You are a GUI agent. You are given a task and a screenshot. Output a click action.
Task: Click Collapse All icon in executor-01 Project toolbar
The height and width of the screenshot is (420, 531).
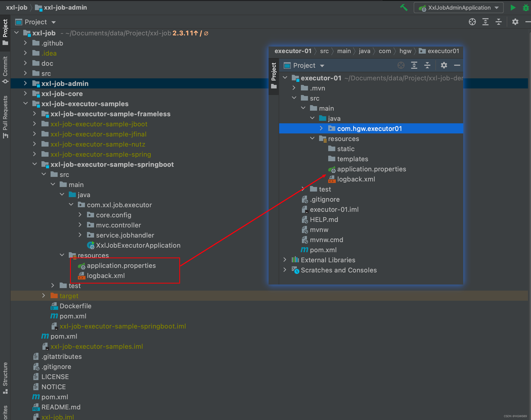pyautogui.click(x=427, y=65)
